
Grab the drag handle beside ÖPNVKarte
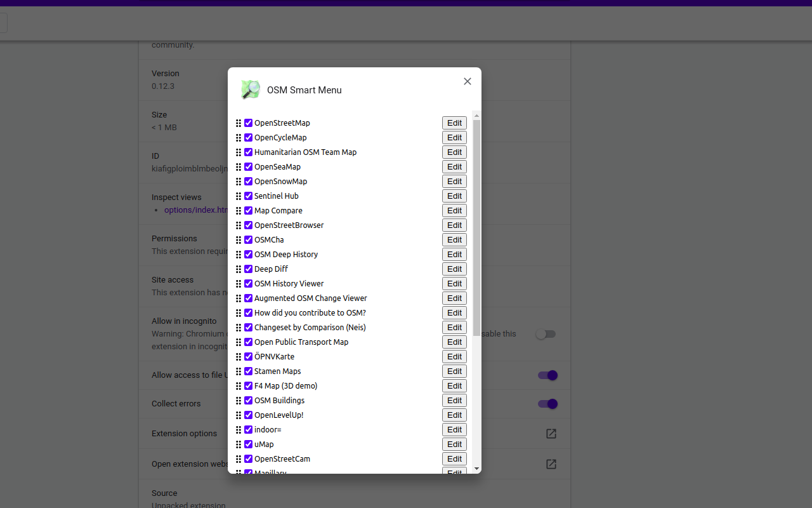(239, 357)
